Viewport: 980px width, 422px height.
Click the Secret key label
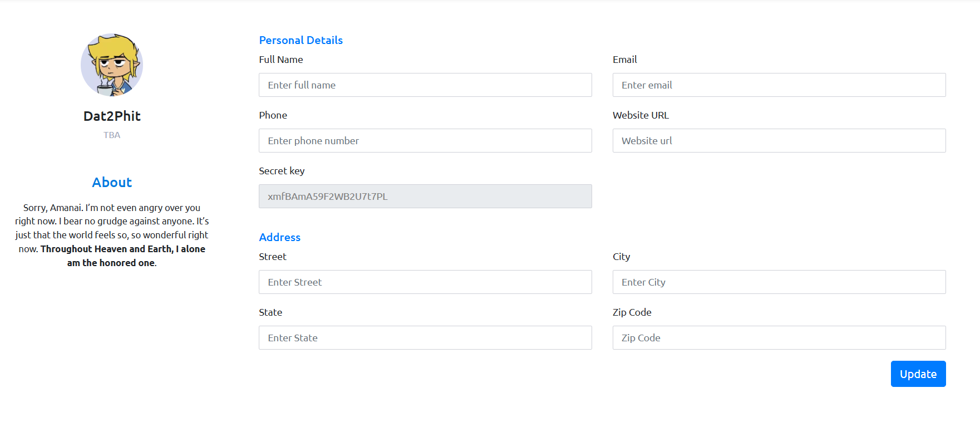click(x=282, y=171)
